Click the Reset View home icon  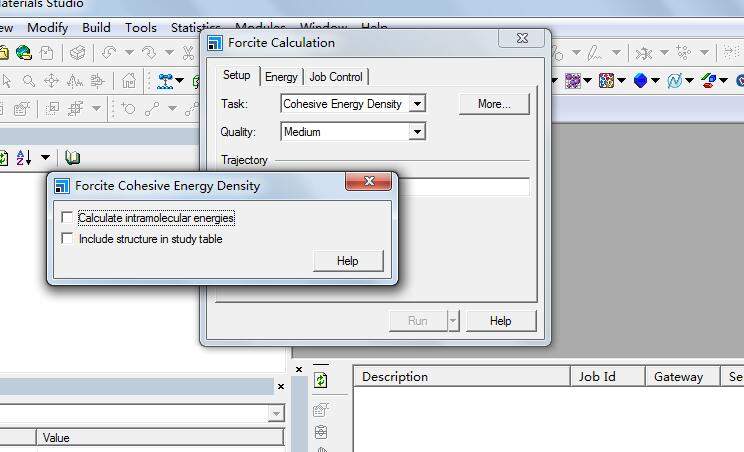(x=129, y=81)
